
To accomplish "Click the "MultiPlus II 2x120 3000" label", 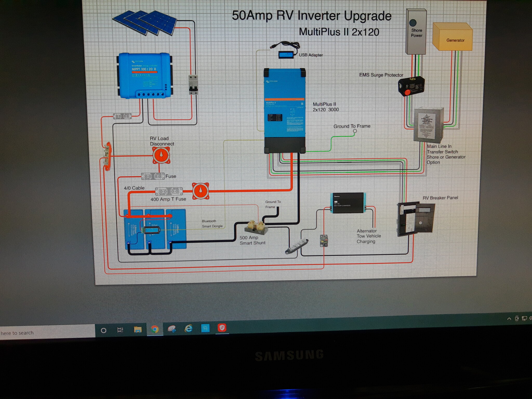I will click(x=325, y=107).
